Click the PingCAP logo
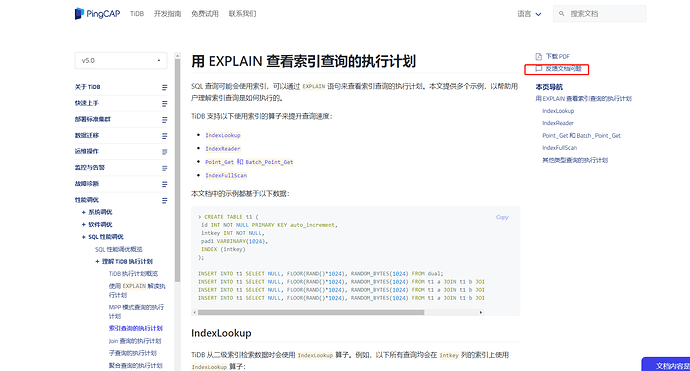 coord(97,14)
